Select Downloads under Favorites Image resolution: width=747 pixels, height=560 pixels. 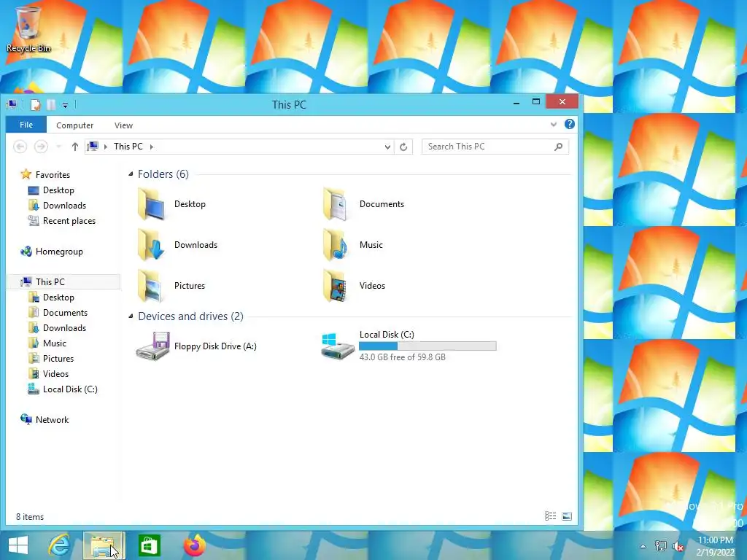coord(57,205)
